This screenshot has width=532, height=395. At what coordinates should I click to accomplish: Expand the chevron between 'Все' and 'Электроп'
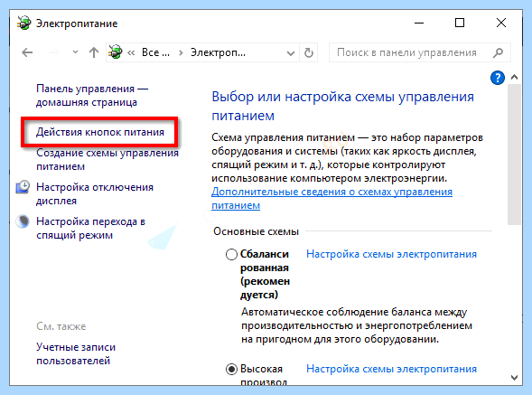181,53
